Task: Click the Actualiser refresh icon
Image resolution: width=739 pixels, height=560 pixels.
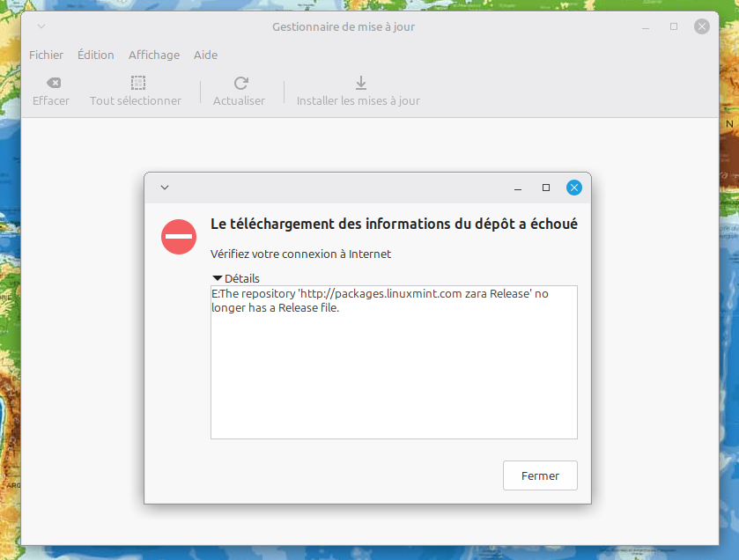Action: (x=240, y=84)
